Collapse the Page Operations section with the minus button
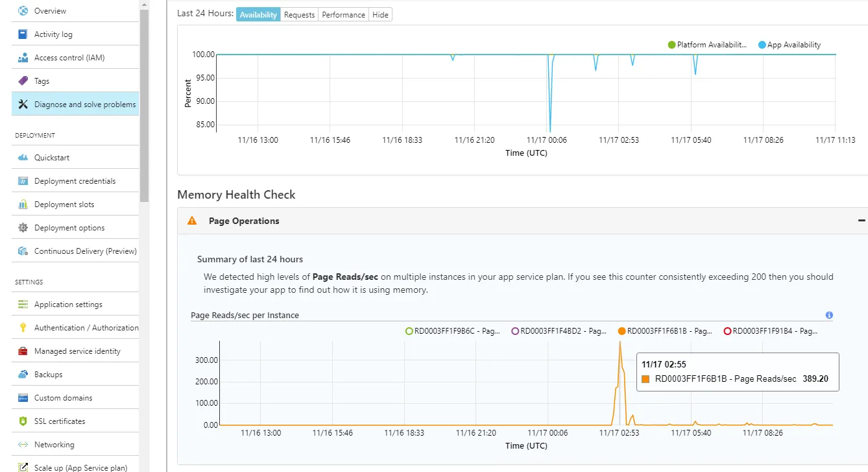Image resolution: width=868 pixels, height=472 pixels. click(x=862, y=221)
